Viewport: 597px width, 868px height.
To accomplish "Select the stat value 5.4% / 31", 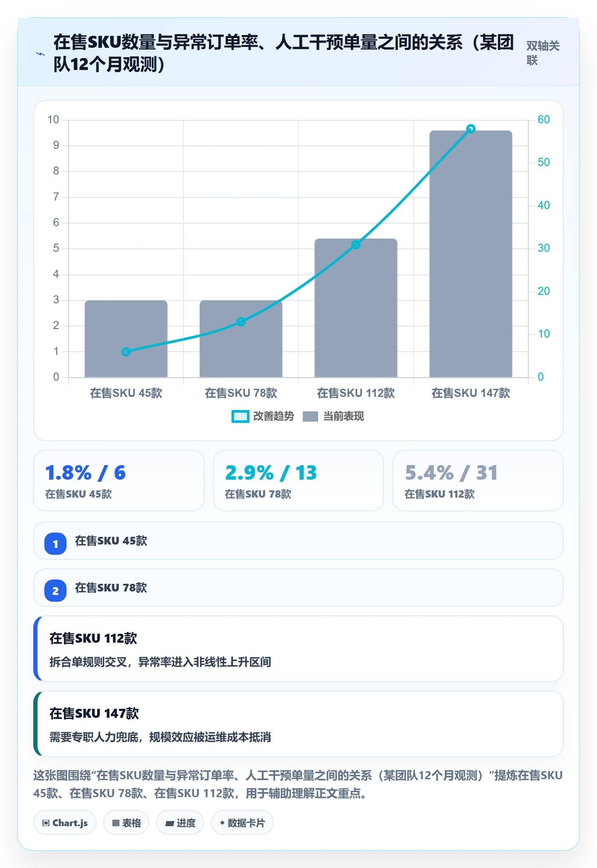I will pos(451,473).
